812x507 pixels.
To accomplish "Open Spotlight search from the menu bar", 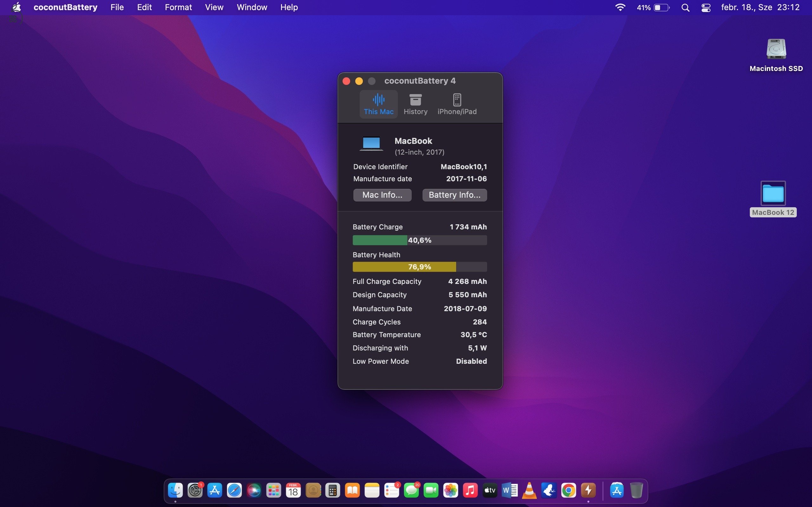I will (x=685, y=7).
